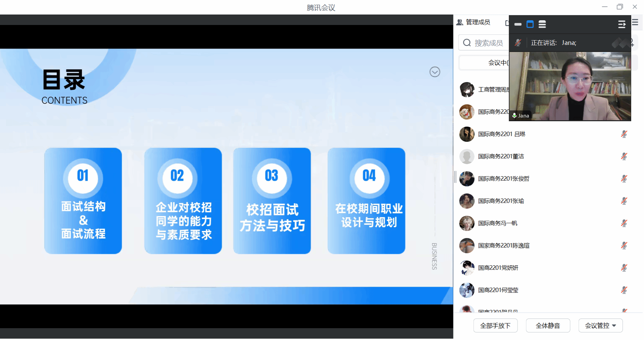Click the 搜索成员 search field
The width and height of the screenshot is (644, 340).
coord(486,43)
